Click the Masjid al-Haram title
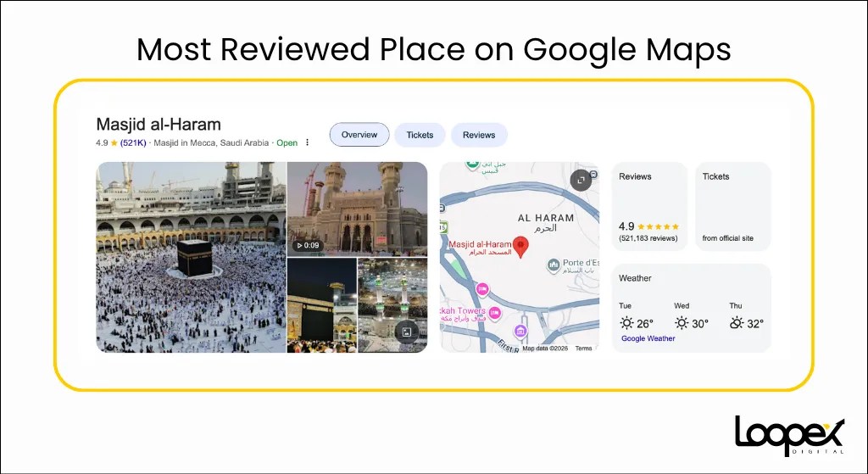This screenshot has width=868, height=474. tap(159, 124)
